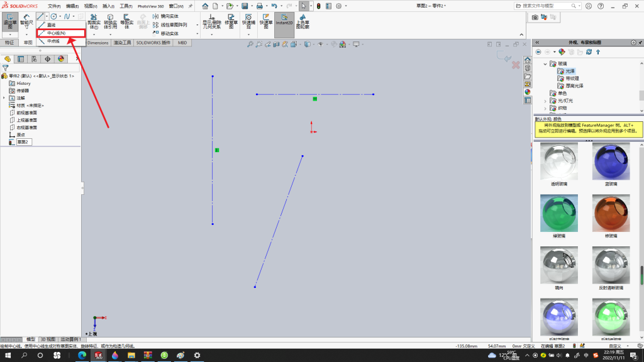The width and height of the screenshot is (644, 362).
Task: Open the DimXpertManager crosshair tab icon
Action: [x=48, y=59]
